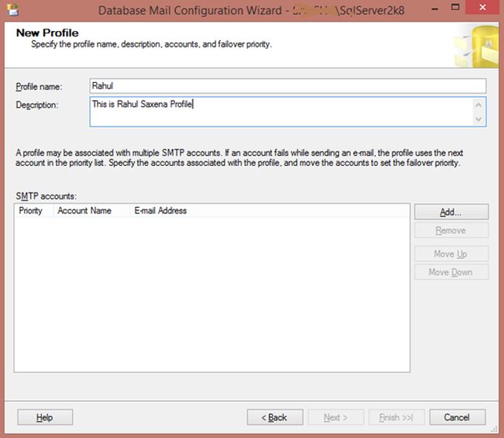Cancel the Database Mail wizard
This screenshot has height=438, width=504.
tap(457, 417)
